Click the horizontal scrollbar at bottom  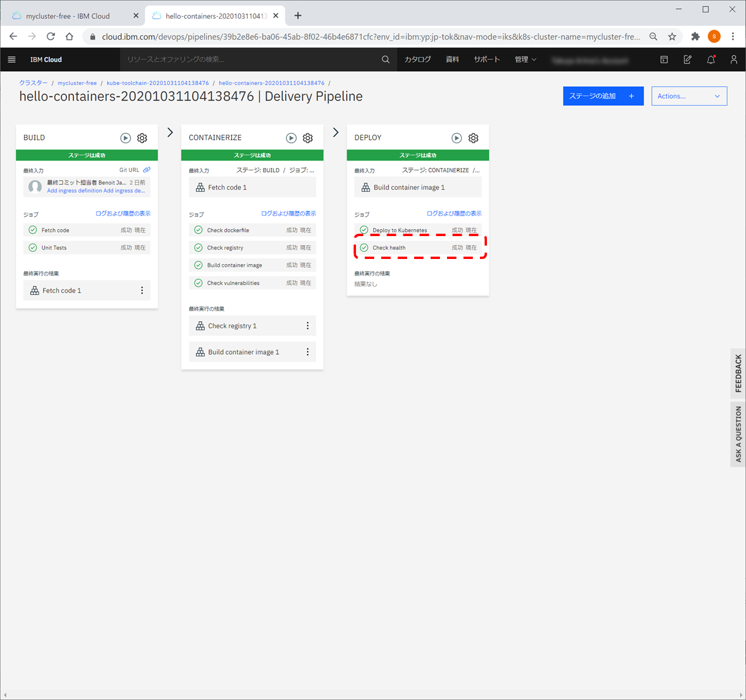[373, 695]
